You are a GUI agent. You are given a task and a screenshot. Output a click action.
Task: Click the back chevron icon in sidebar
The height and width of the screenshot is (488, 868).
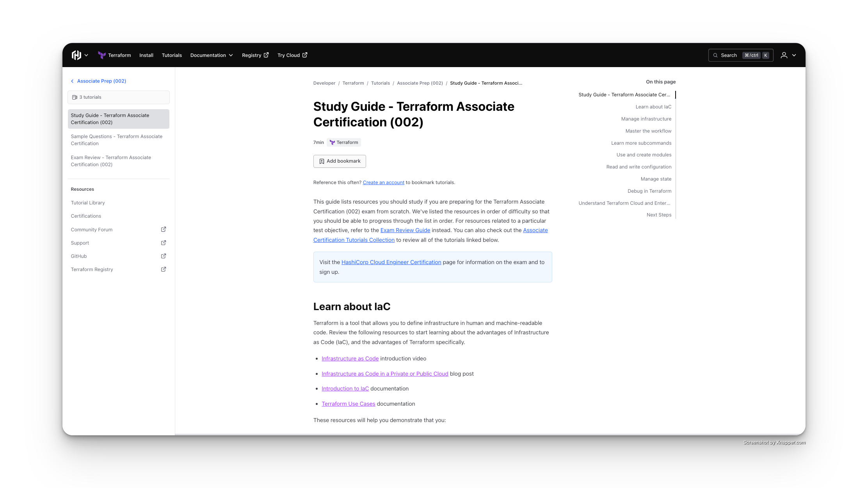pyautogui.click(x=72, y=81)
